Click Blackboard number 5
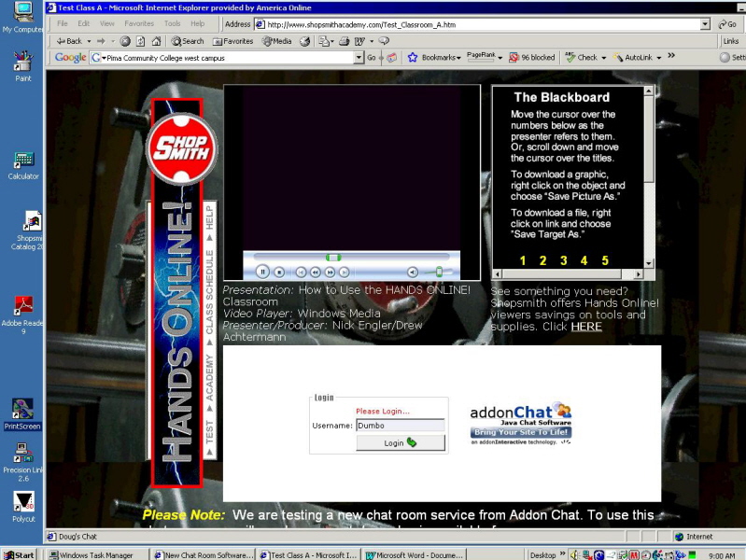Screen dimensions: 746x560 (605, 260)
